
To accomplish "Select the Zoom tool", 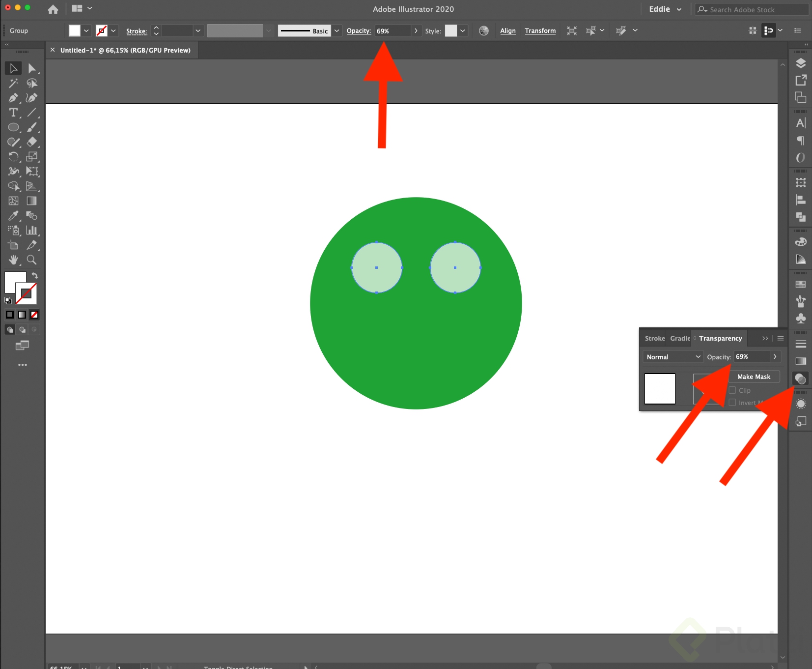I will click(x=31, y=260).
